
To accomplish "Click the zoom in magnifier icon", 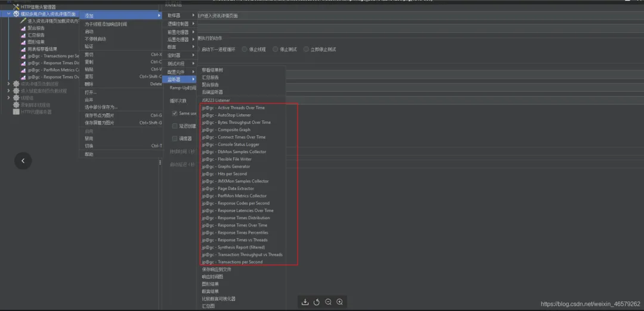I will pos(340,302).
